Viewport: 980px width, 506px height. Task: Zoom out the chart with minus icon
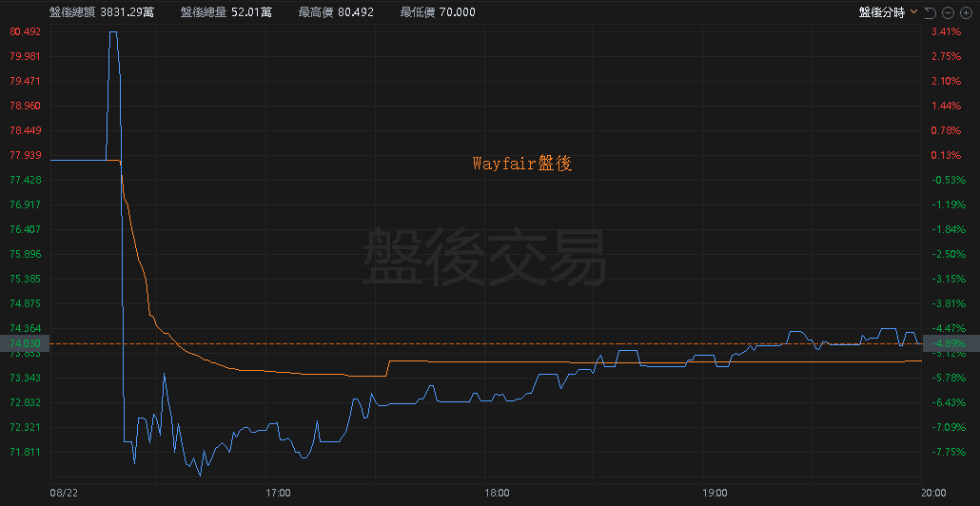[x=948, y=11]
